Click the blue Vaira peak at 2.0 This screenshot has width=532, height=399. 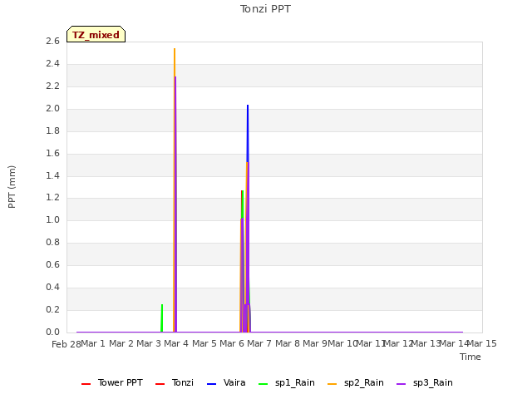click(x=248, y=106)
